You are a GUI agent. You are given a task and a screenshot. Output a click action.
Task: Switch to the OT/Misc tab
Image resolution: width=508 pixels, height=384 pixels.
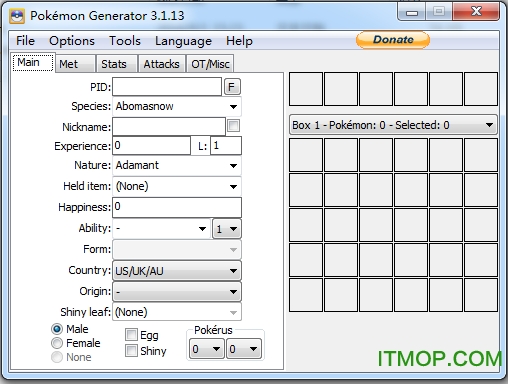(x=210, y=64)
